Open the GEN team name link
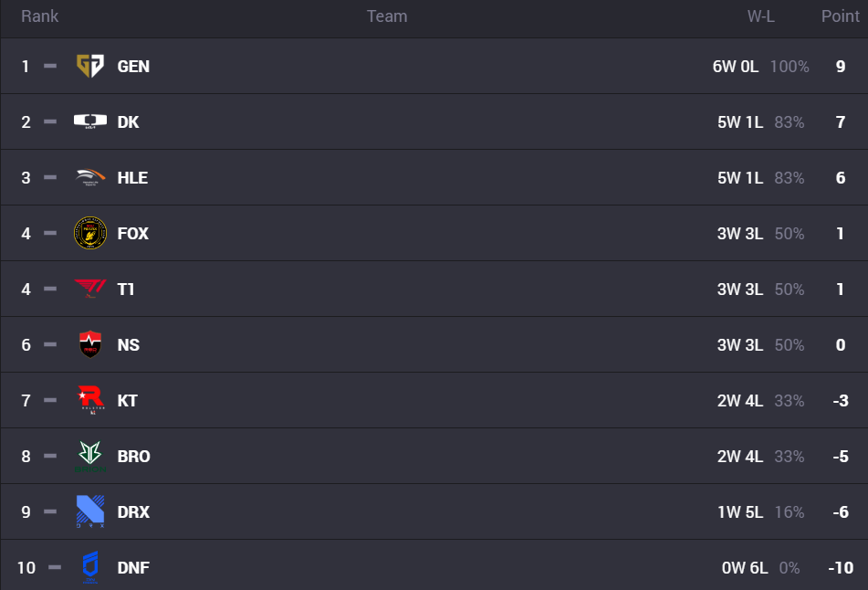The image size is (868, 590). click(x=133, y=67)
